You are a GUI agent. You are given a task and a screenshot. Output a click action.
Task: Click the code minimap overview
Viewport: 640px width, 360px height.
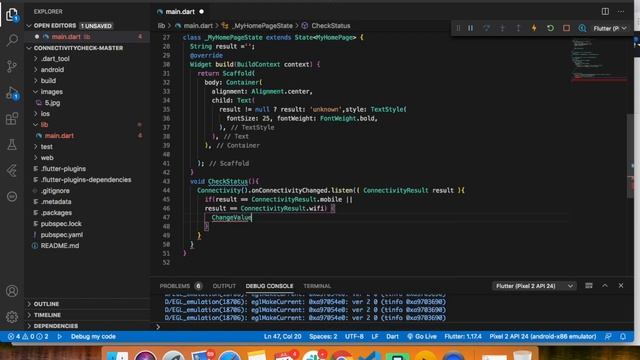tap(598, 59)
